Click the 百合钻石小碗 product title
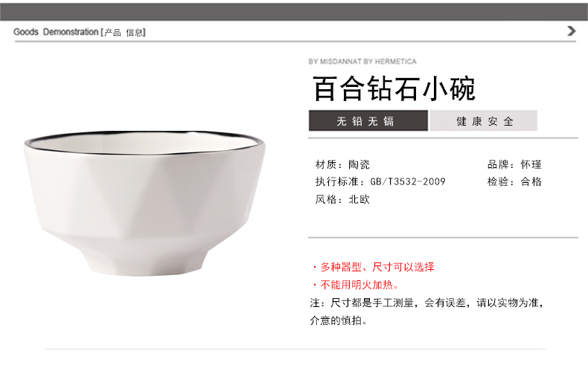588x365 pixels. (x=394, y=88)
